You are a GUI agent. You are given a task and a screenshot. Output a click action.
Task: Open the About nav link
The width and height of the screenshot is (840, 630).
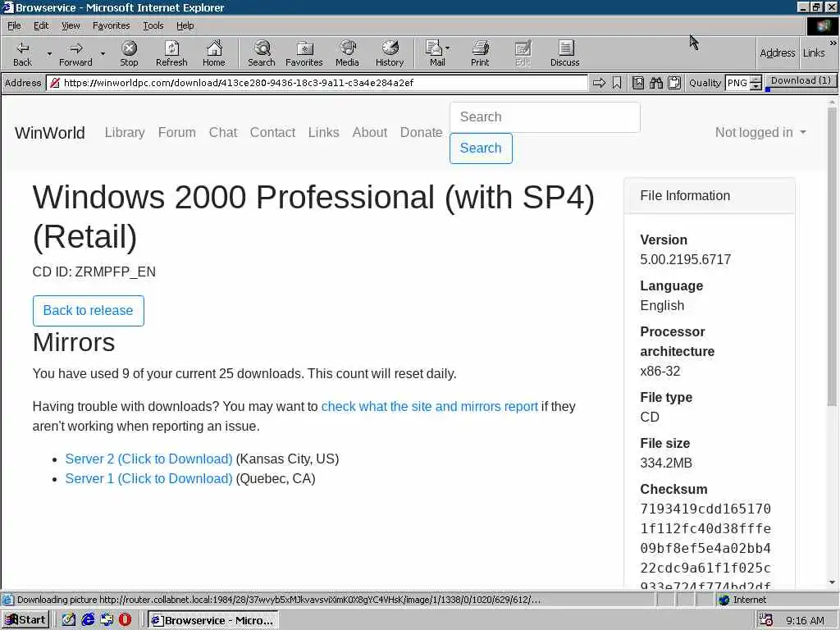[370, 132]
